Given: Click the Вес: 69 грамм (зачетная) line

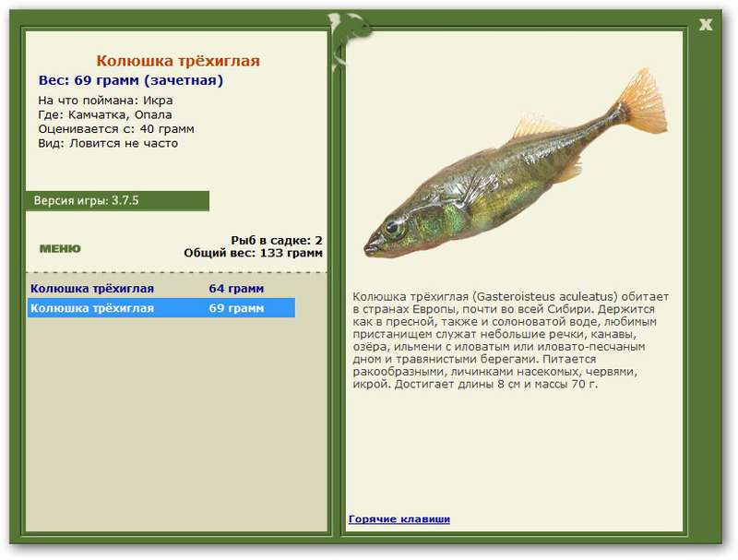Looking at the screenshot, I should click(x=131, y=80).
